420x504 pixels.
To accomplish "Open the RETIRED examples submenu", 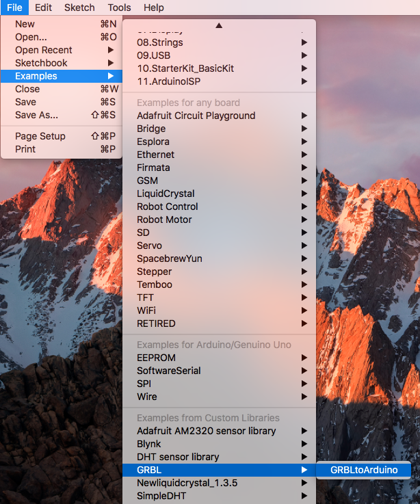I will 219,323.
